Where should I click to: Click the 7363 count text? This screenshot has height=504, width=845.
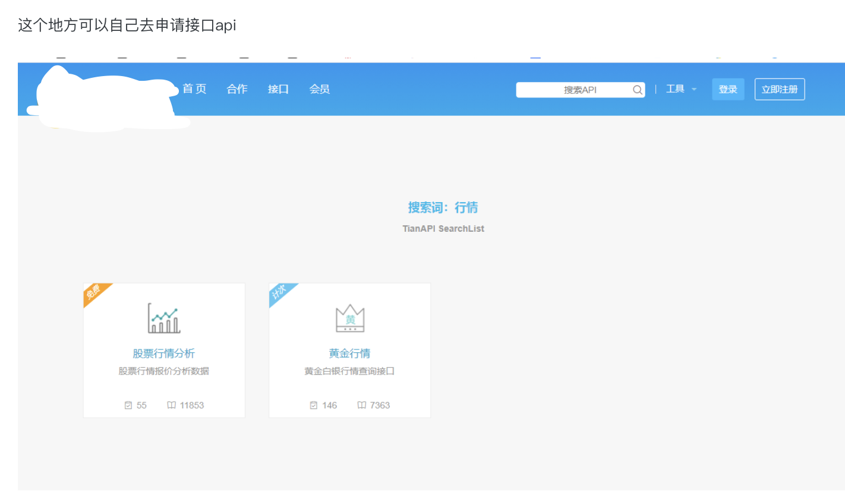(x=380, y=405)
